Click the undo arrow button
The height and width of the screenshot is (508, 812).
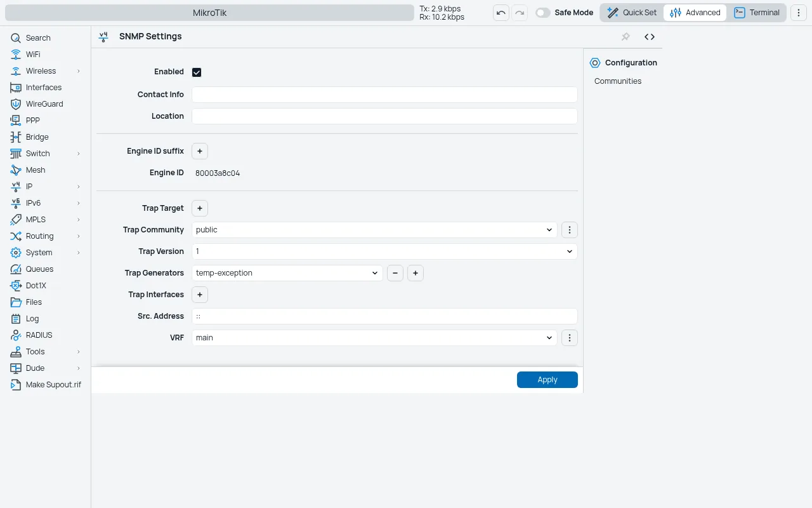pyautogui.click(x=501, y=13)
